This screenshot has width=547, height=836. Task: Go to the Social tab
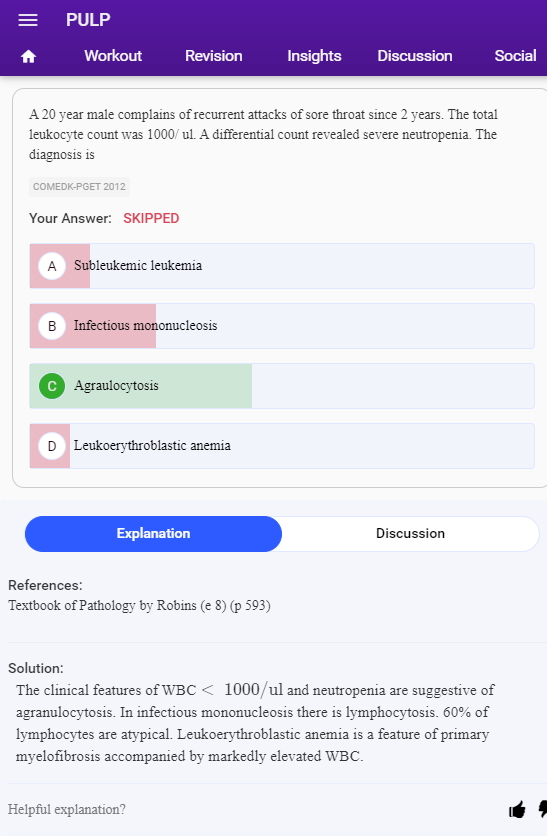(515, 56)
